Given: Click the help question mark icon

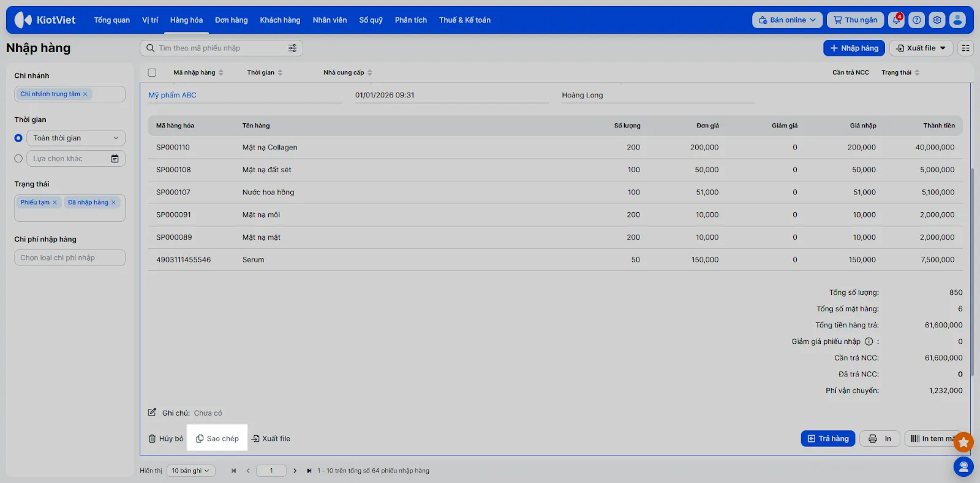Looking at the screenshot, I should click(x=916, y=20).
